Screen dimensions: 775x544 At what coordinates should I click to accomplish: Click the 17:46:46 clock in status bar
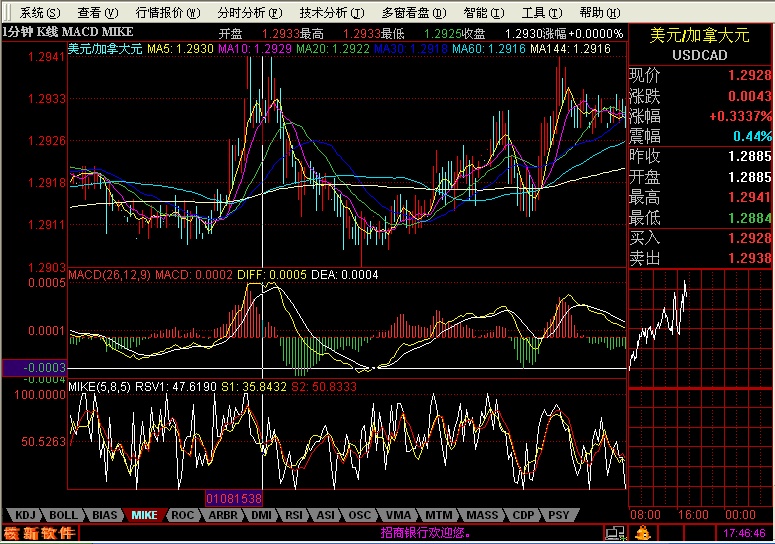[x=744, y=533]
